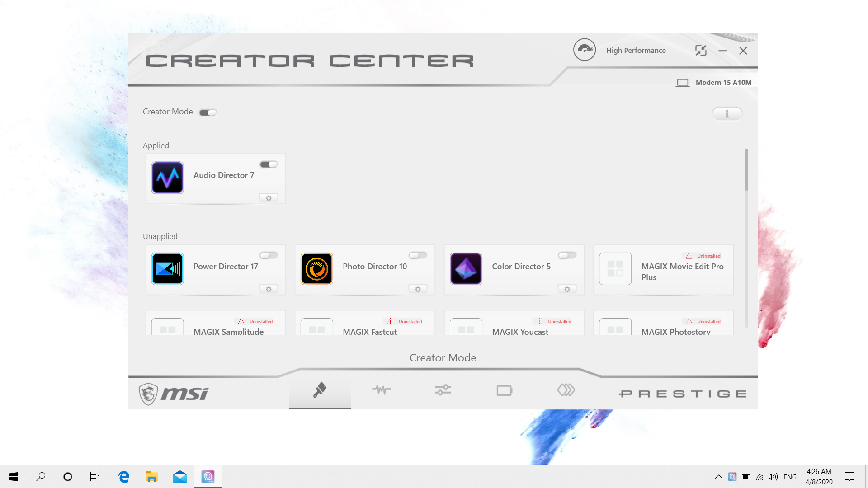Viewport: 868px width, 488px height.
Task: Click the Modern 15 A10M laptop icon
Action: [683, 83]
